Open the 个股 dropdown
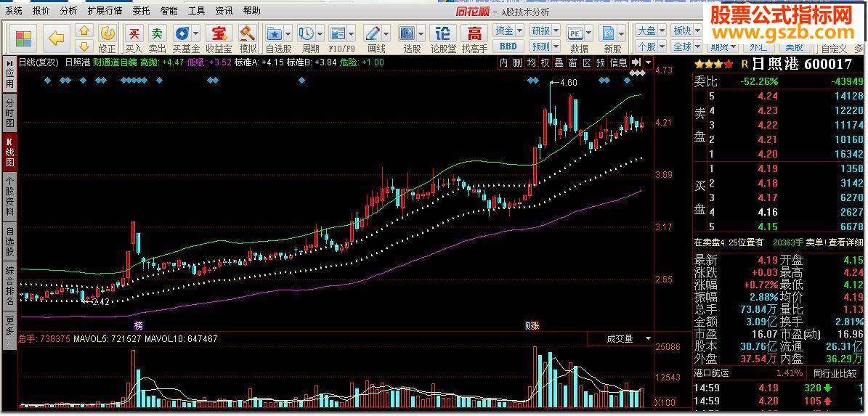 650,46
